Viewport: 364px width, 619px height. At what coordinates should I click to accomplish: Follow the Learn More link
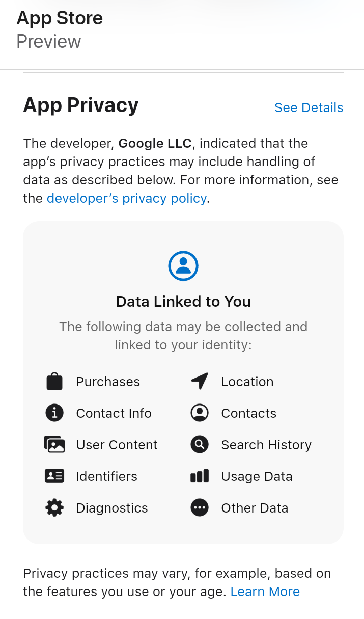265,591
